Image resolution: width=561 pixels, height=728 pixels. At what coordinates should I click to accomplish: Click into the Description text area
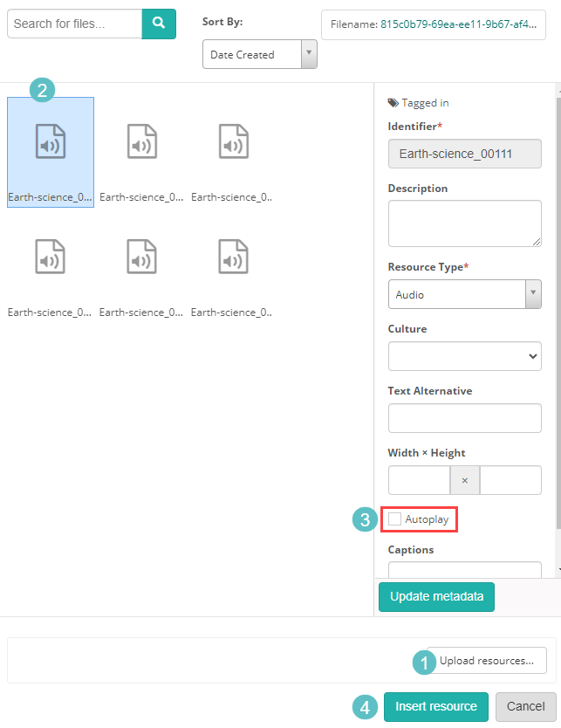coord(464,223)
